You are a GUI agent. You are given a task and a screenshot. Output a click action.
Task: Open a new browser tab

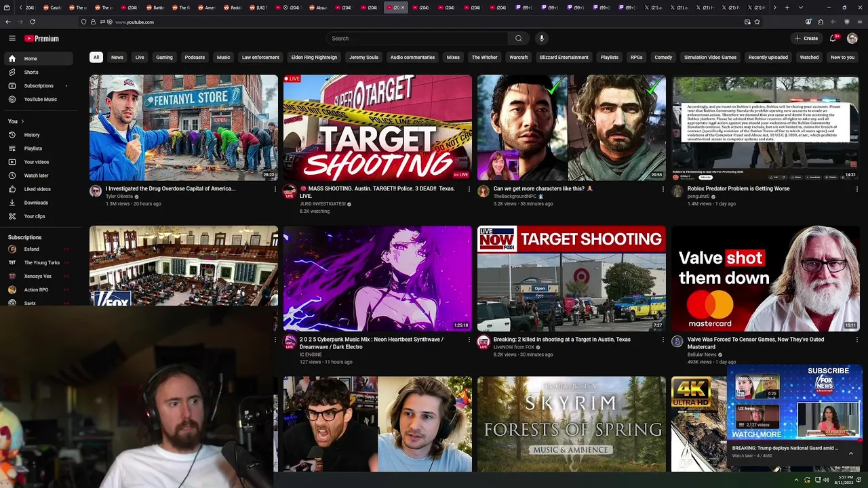(787, 7)
